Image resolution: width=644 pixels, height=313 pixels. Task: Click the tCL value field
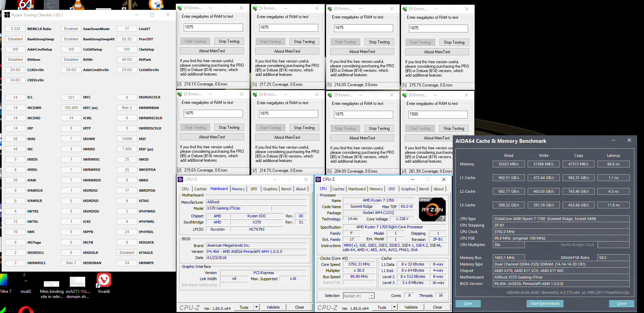pos(15,97)
